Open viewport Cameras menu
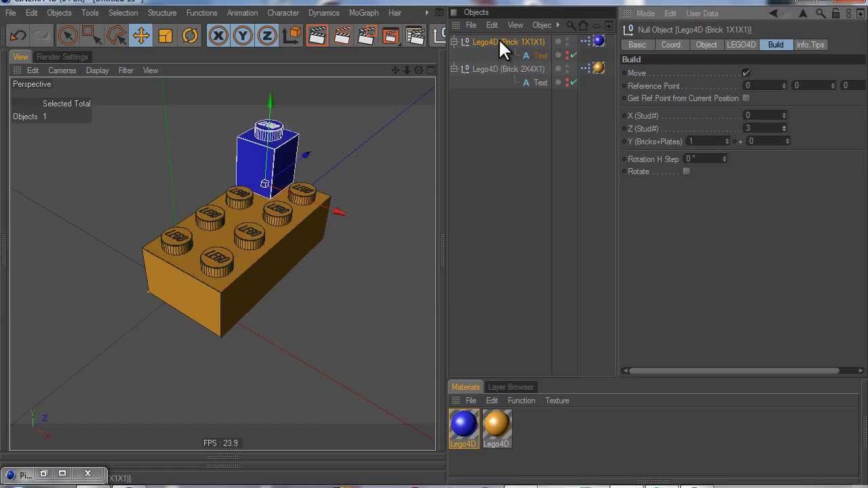 coord(62,70)
